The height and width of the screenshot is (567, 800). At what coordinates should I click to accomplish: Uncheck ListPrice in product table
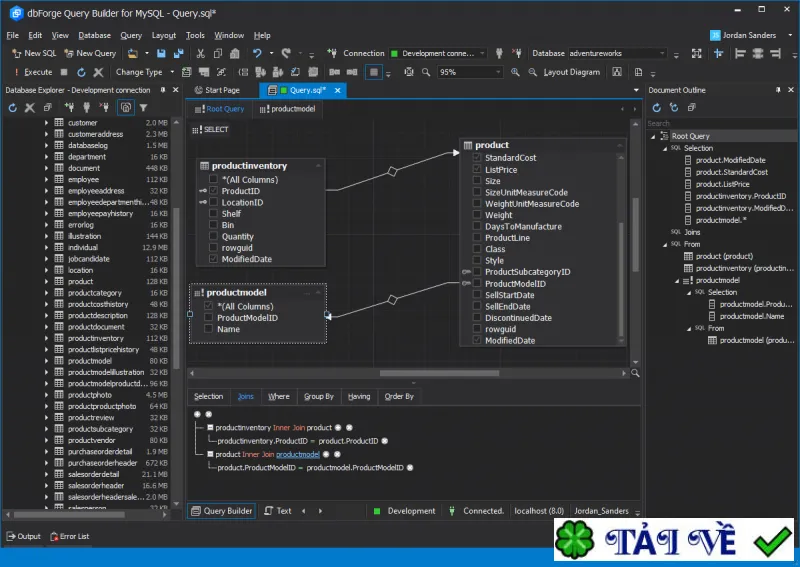477,169
